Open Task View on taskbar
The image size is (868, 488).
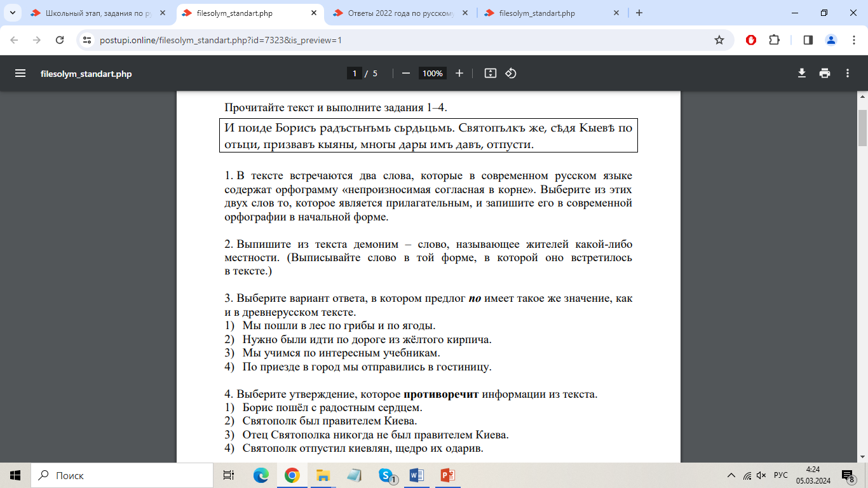coord(229,475)
